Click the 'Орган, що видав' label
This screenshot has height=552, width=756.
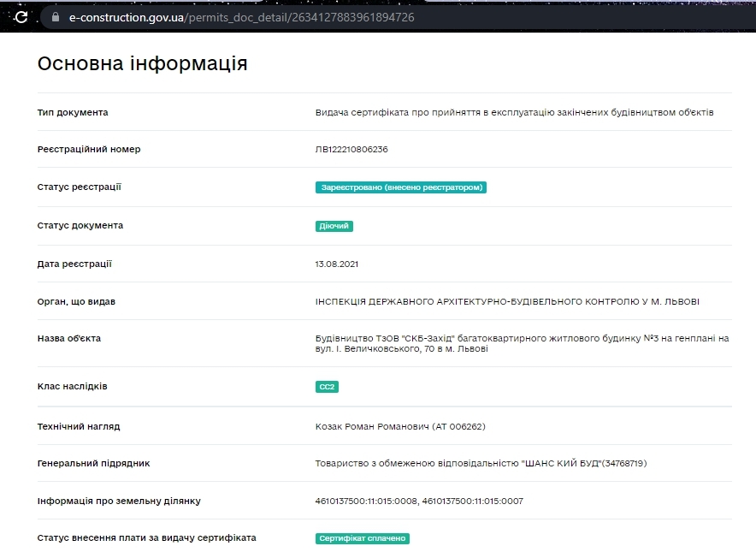tap(76, 301)
